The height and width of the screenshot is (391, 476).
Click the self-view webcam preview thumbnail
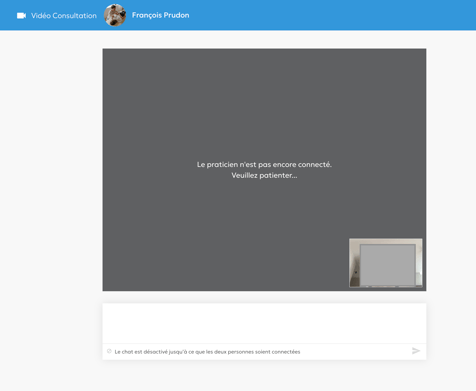click(x=386, y=263)
